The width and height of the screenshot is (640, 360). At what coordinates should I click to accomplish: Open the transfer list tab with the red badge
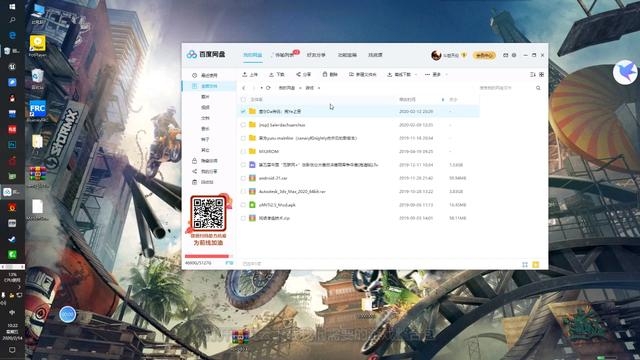pyautogui.click(x=284, y=55)
